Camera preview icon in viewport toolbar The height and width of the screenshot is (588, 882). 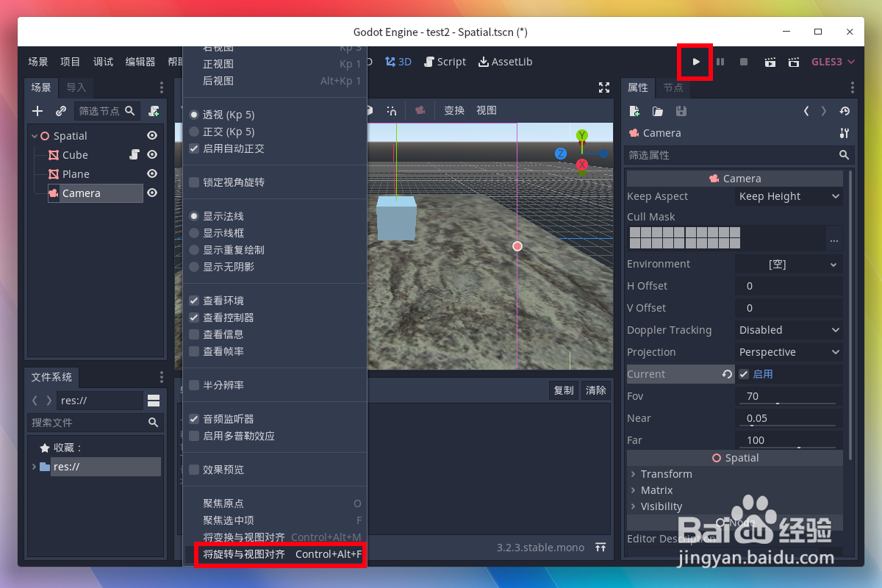420,110
